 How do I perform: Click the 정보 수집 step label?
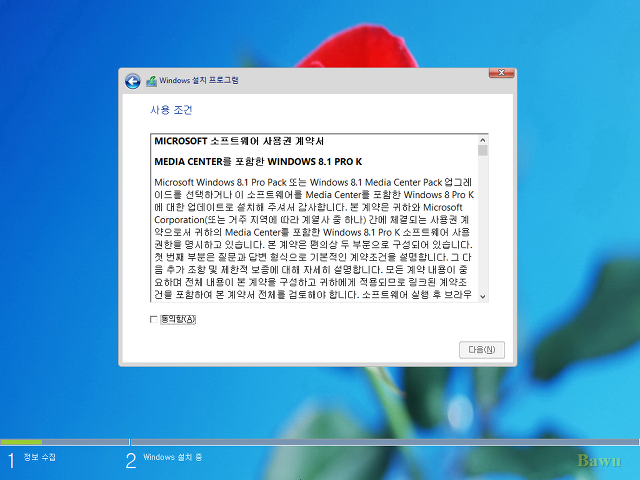click(40, 457)
